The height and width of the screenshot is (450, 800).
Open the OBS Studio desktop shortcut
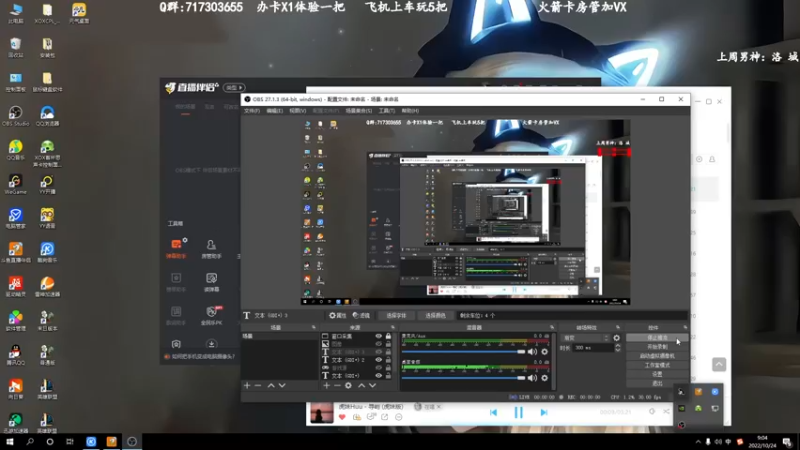coord(15,116)
